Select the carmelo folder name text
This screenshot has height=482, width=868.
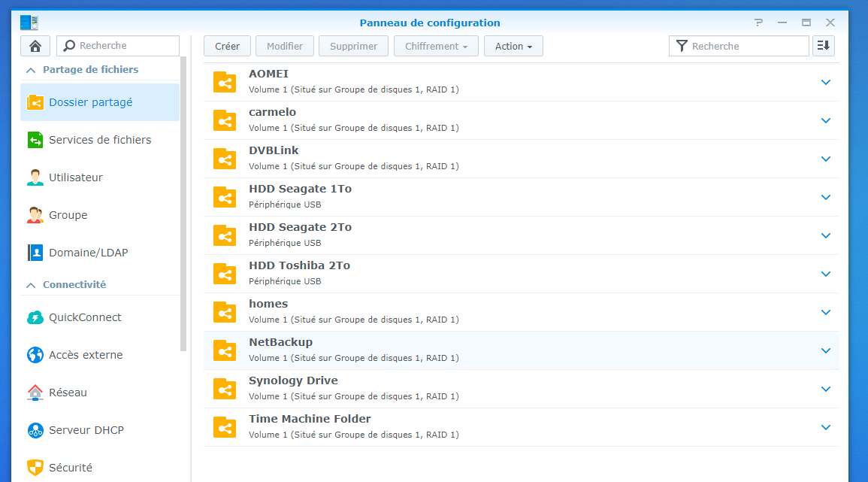(272, 112)
